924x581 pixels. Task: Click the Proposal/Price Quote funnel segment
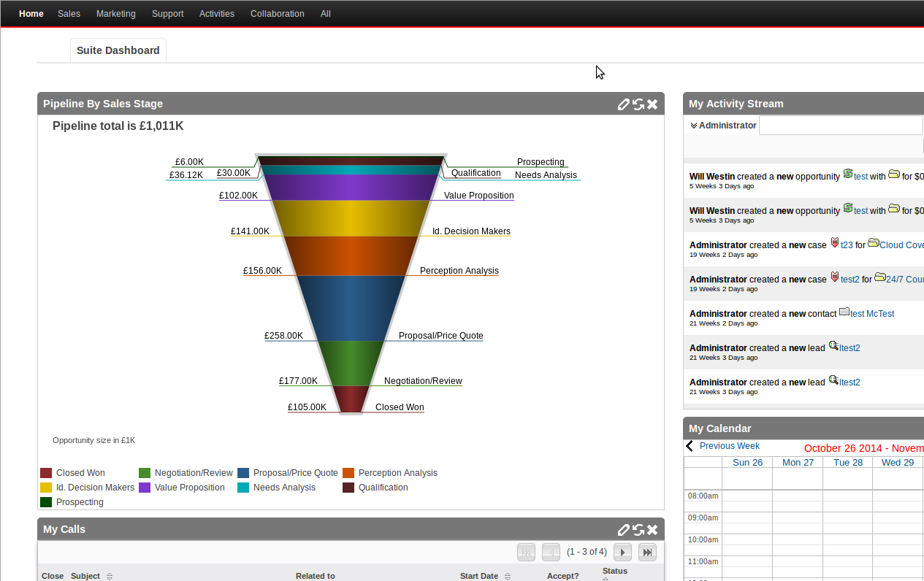(x=351, y=308)
